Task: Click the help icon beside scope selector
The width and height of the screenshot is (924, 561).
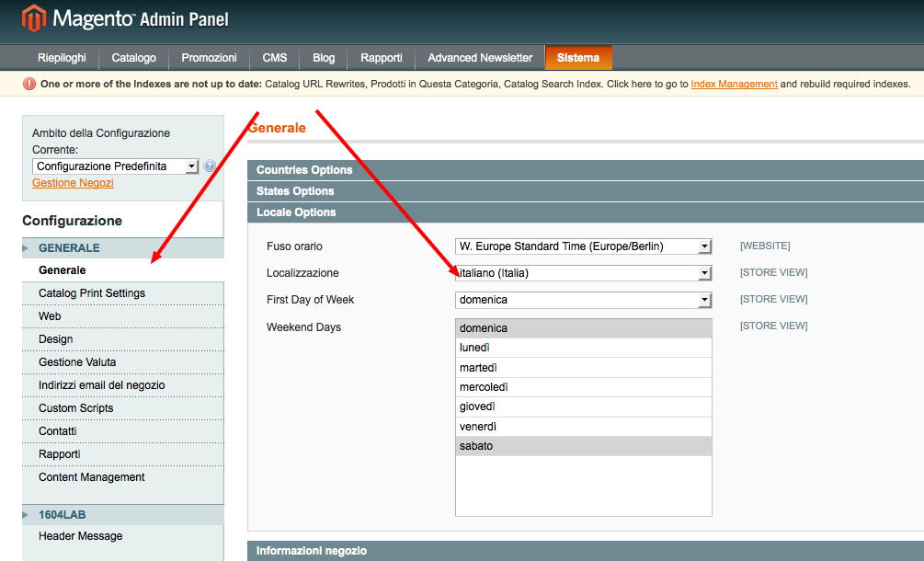Action: pos(210,166)
